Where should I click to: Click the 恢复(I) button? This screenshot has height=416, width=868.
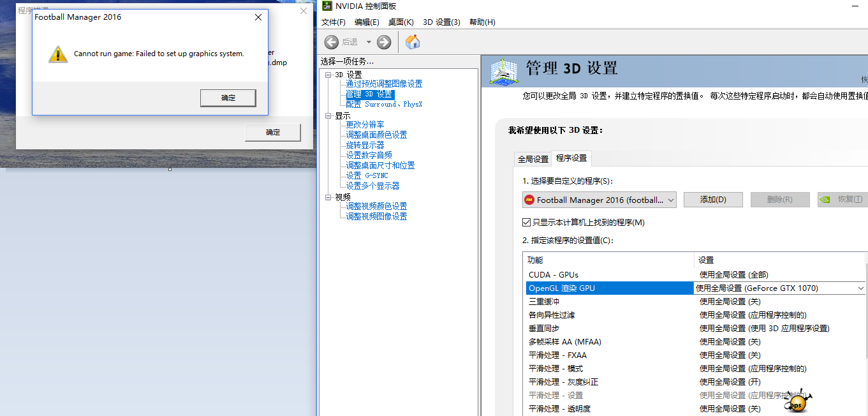tap(842, 200)
